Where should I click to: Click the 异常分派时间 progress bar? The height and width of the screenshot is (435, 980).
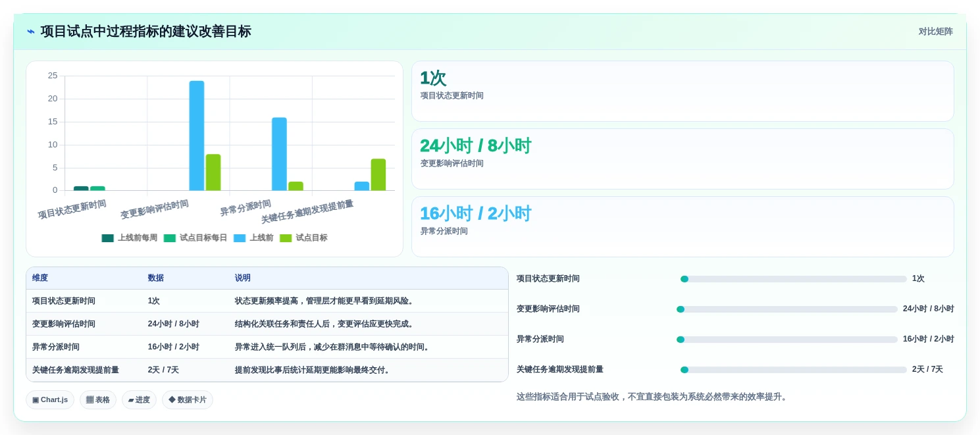pos(787,340)
